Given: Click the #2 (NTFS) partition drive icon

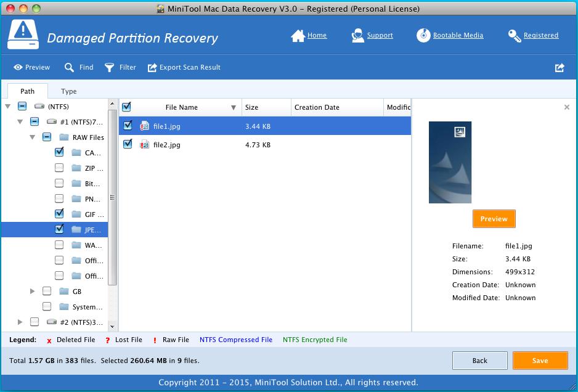Looking at the screenshot, I should click(52, 322).
